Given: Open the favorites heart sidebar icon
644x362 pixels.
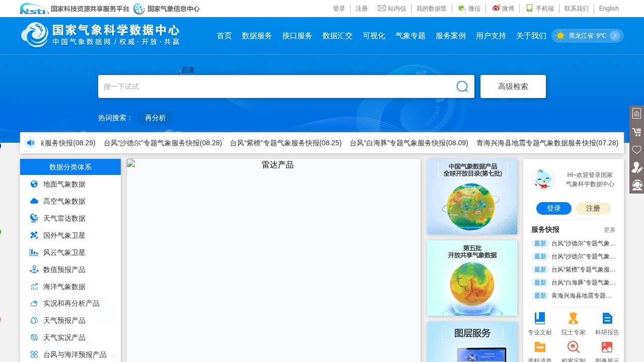Looking at the screenshot, I should pos(637,150).
